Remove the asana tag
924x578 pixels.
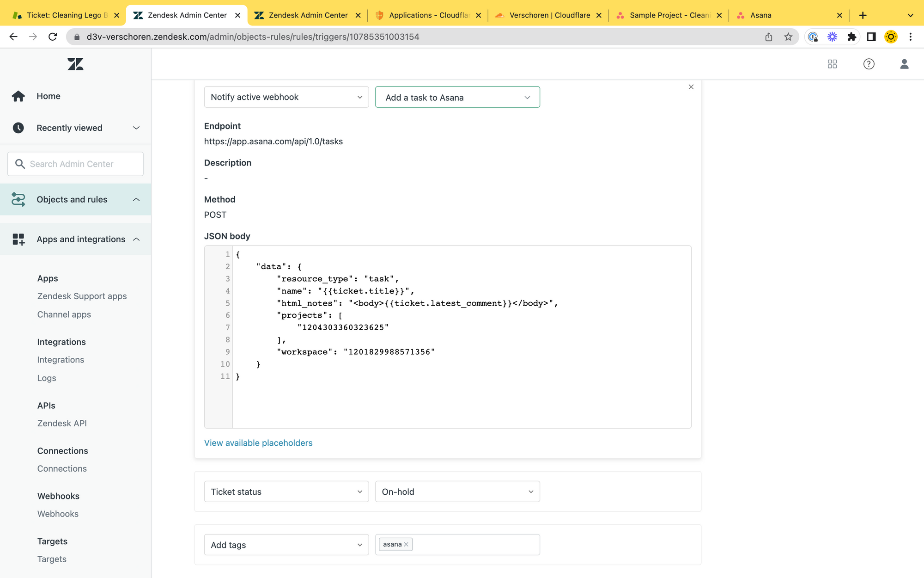click(406, 544)
